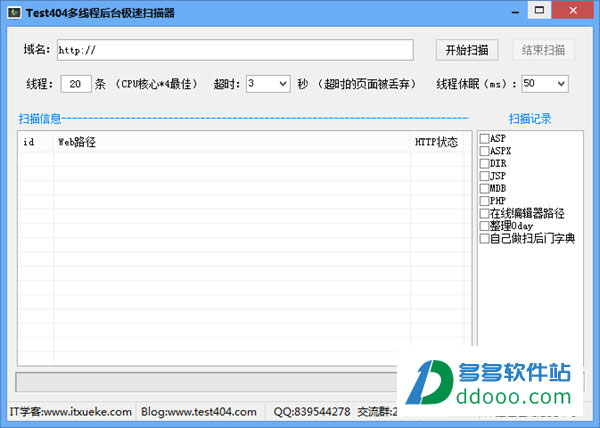The height and width of the screenshot is (428, 600).
Task: Click the 线程 thread count field showing 20
Action: coord(76,84)
